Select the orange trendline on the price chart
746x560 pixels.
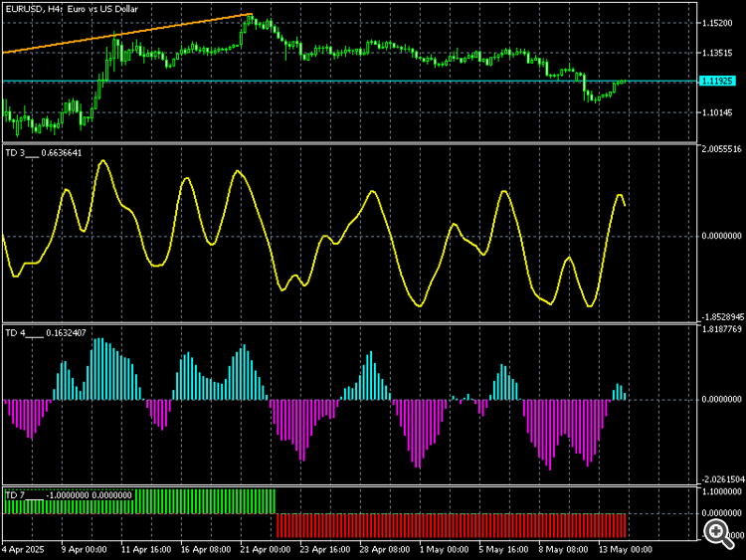(x=127, y=33)
